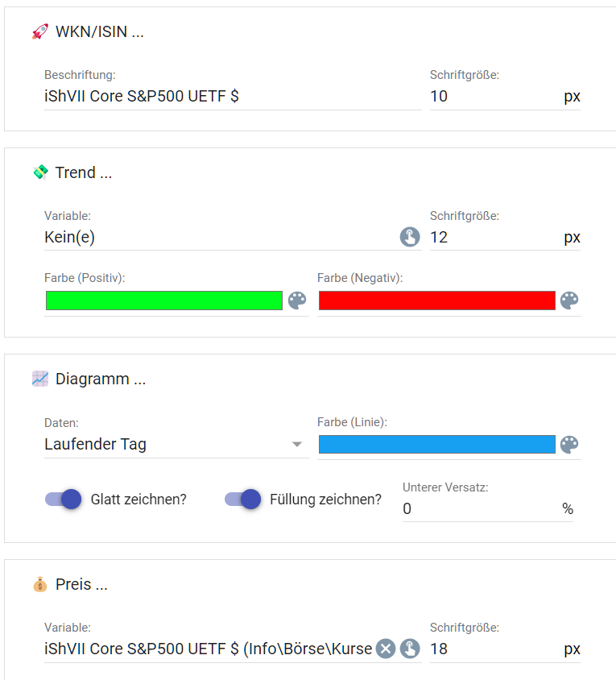This screenshot has width=616, height=680.
Task: Click the dropdown arrow next to Laufender Tag
Action: [297, 444]
